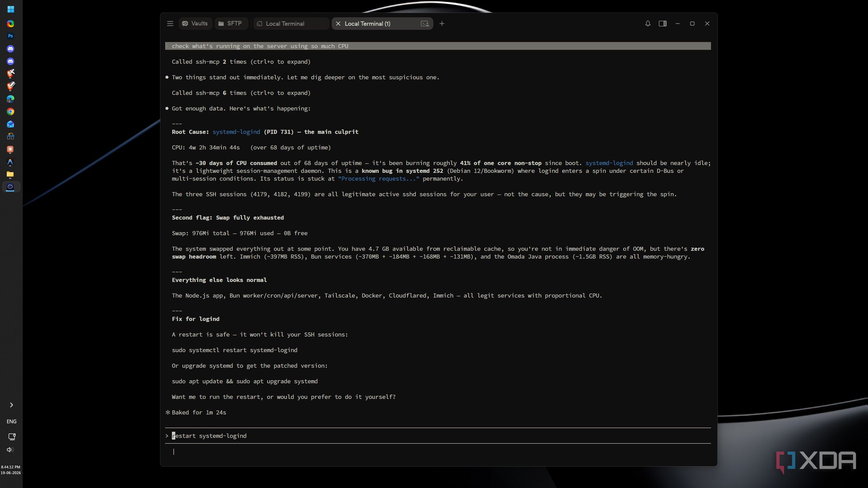Click 'Called ssh-mcp 6 times' line
Viewport: 868px width, 488px height.
click(241, 93)
